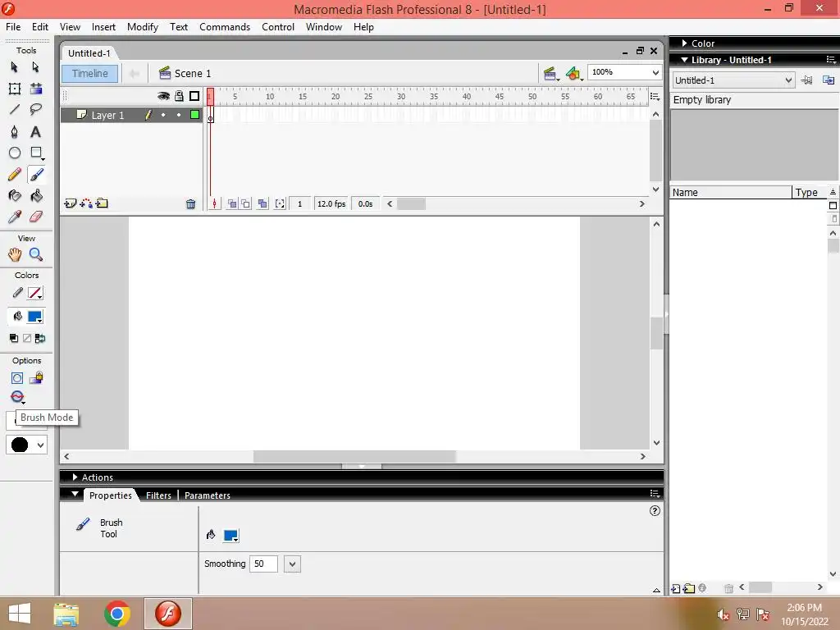Click the Timeline toggle button
Viewport: 840px width, 630px height.
pos(90,73)
